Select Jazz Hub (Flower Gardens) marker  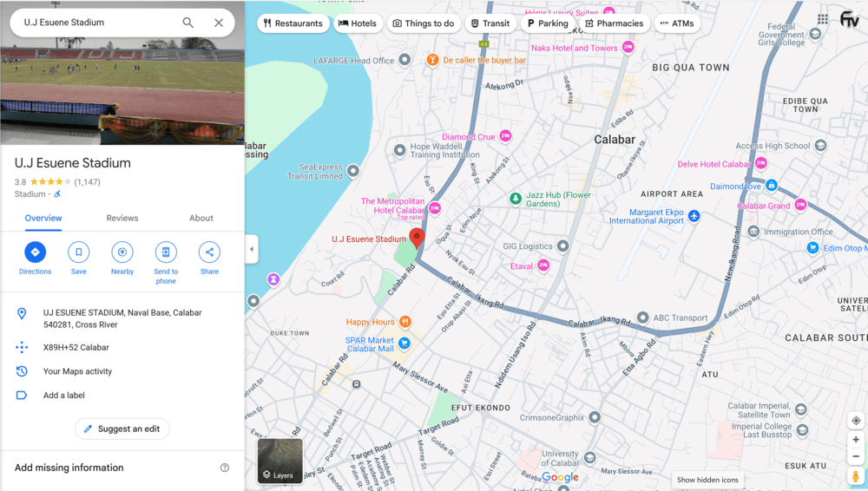click(x=516, y=199)
